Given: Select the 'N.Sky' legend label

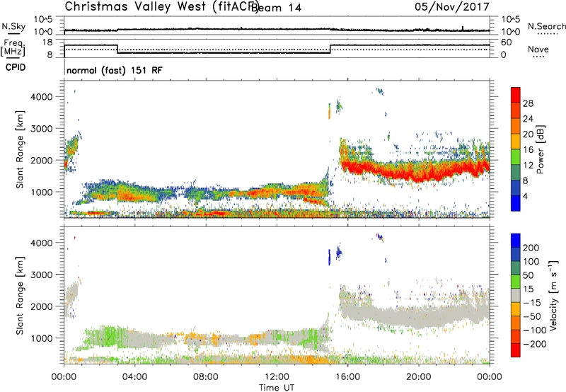Looking at the screenshot, I should coord(13,26).
